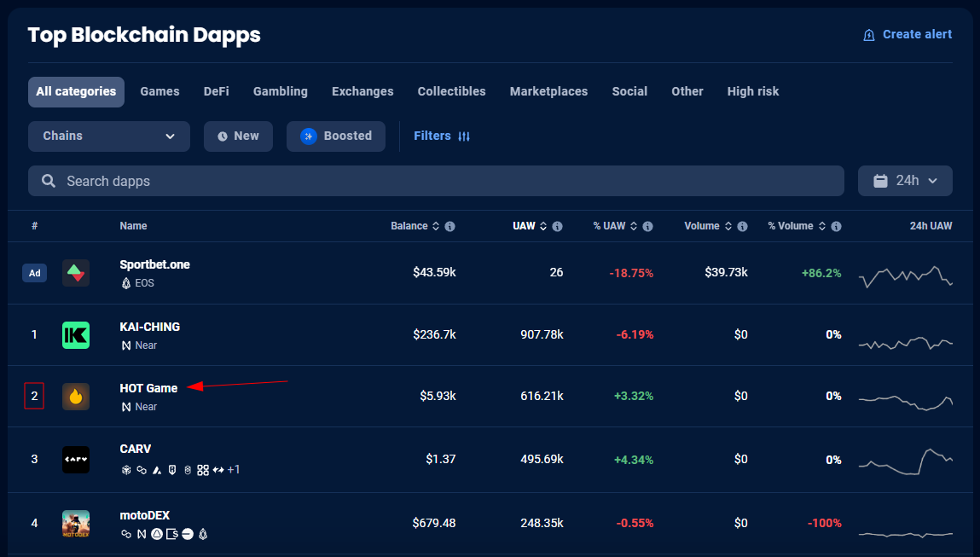The height and width of the screenshot is (557, 980).
Task: Switch to the Games category tab
Action: click(160, 92)
